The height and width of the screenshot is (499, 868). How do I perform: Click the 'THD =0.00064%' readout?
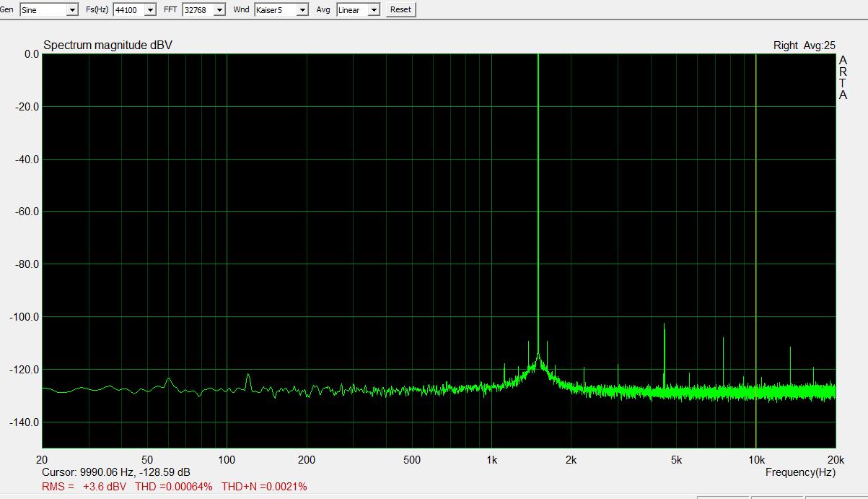pyautogui.click(x=172, y=487)
